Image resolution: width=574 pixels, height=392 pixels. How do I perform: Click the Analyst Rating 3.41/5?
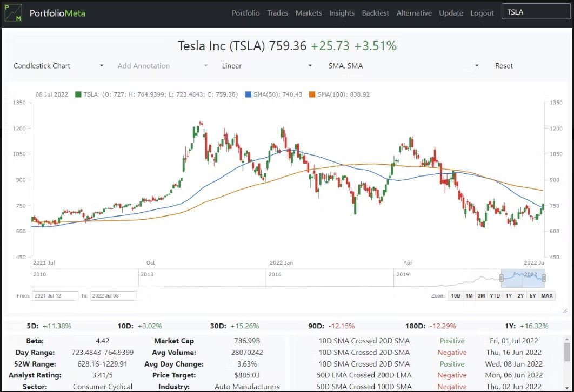pyautogui.click(x=103, y=375)
